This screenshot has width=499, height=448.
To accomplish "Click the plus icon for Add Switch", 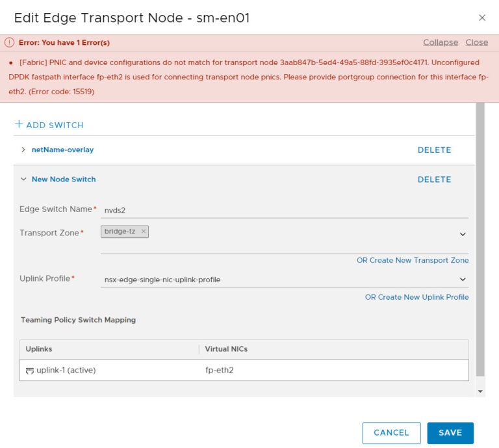I will point(19,124).
